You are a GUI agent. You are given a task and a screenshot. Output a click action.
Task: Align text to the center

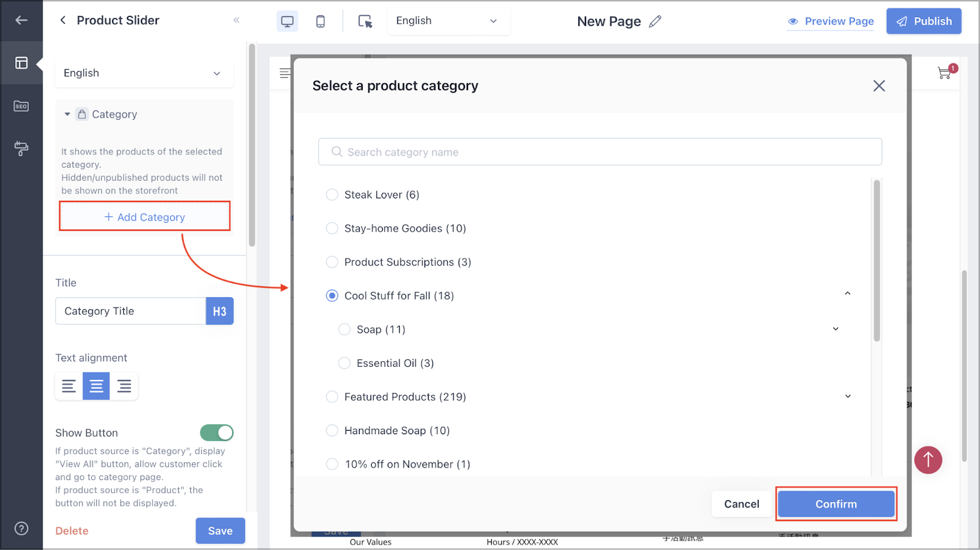(96, 386)
